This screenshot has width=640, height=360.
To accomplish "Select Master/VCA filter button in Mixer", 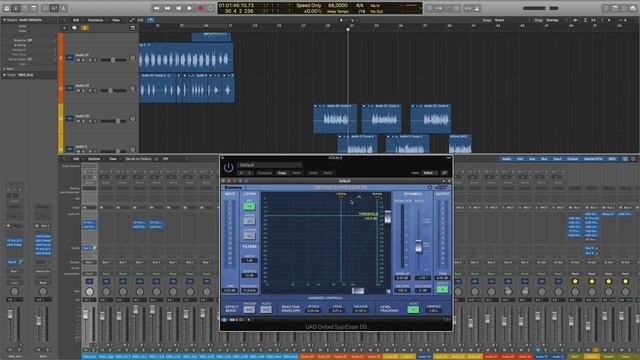I will [x=593, y=159].
